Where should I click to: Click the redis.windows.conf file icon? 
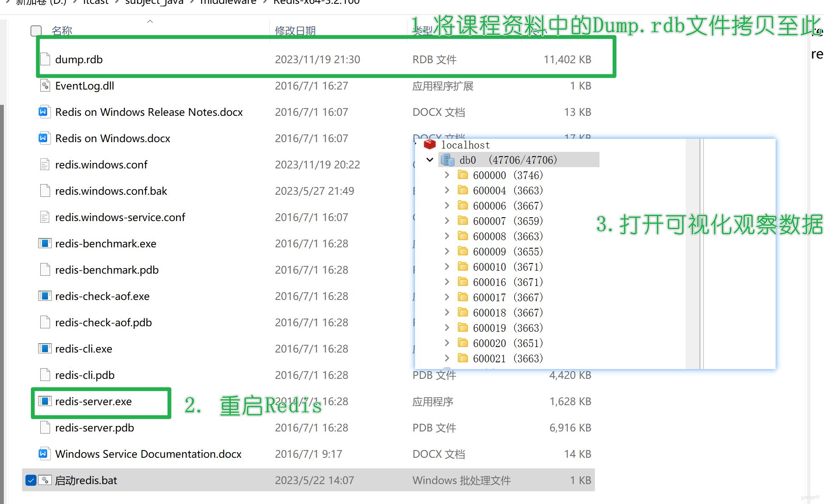(45, 165)
